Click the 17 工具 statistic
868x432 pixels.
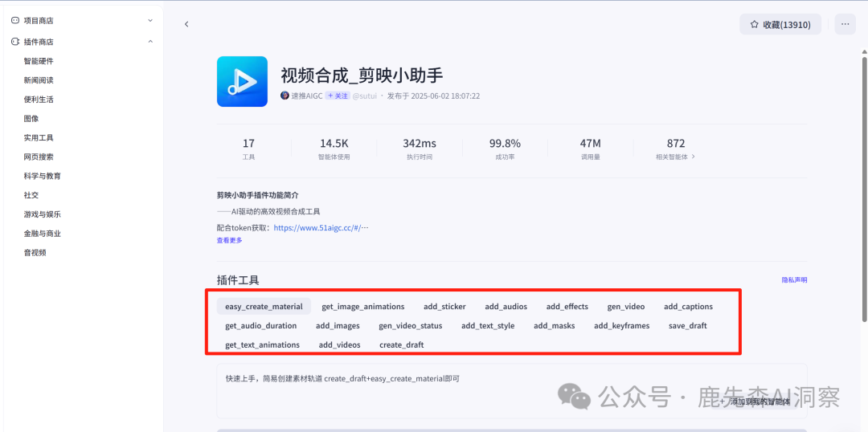point(248,149)
